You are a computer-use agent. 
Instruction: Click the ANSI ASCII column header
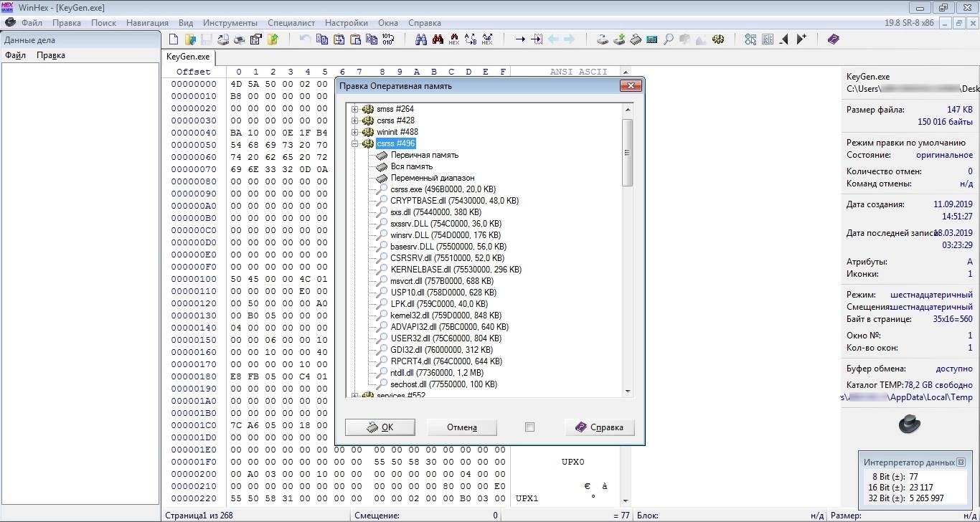pyautogui.click(x=578, y=72)
